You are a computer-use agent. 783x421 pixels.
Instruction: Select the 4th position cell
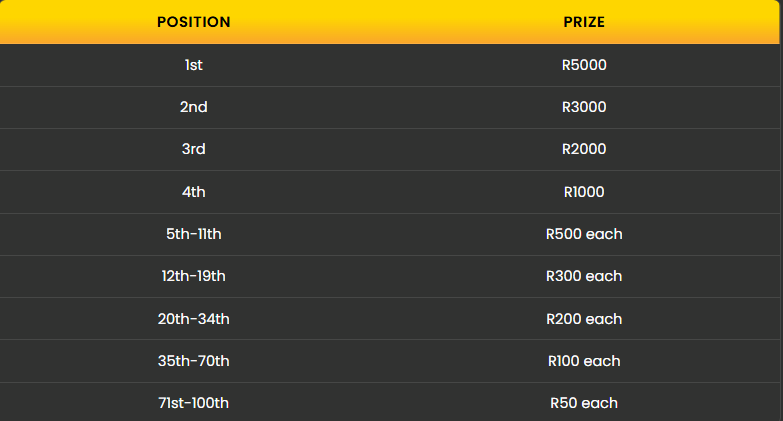pos(193,192)
